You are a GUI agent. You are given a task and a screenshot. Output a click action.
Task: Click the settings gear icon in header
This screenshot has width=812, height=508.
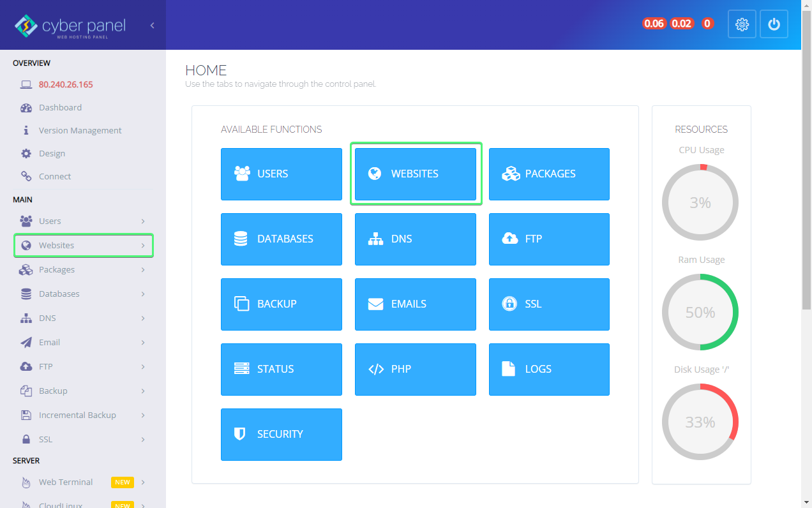(741, 24)
